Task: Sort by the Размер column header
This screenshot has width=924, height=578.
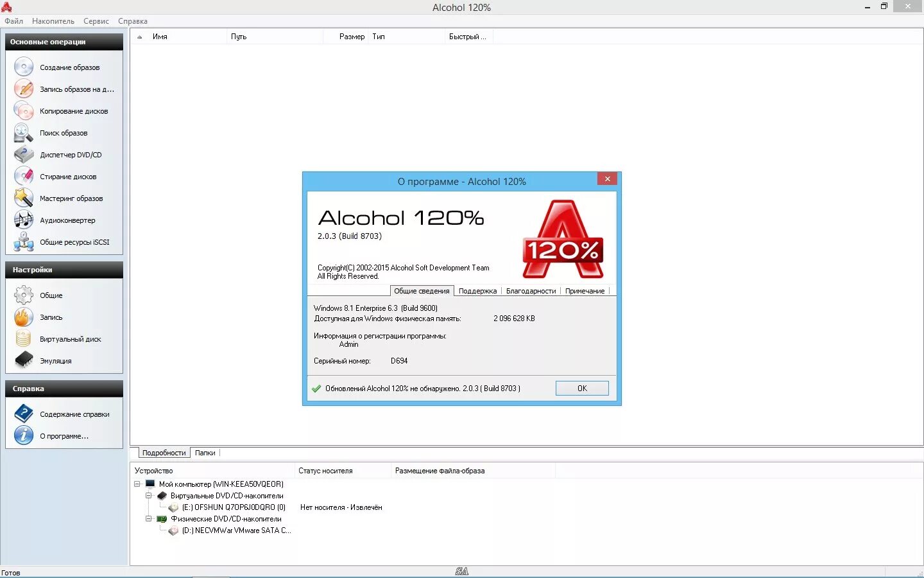Action: tap(346, 37)
